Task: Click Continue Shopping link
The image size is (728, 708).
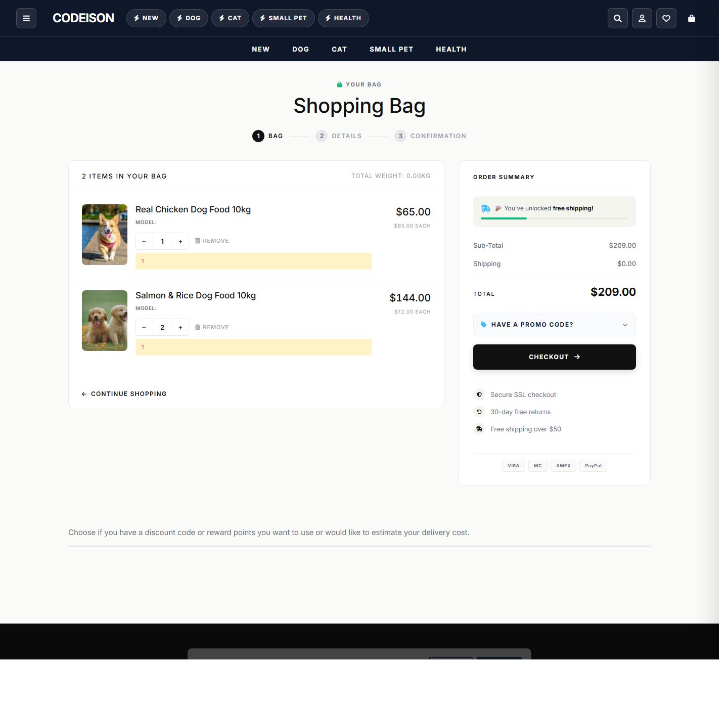Action: [x=124, y=394]
